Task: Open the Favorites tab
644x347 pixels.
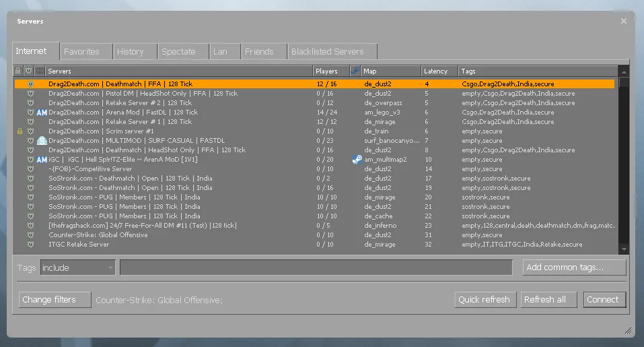Action: tap(86, 51)
